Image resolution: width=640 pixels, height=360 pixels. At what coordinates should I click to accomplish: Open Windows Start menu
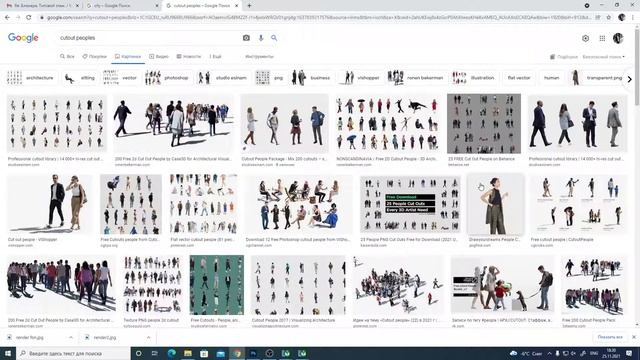pos(8,353)
